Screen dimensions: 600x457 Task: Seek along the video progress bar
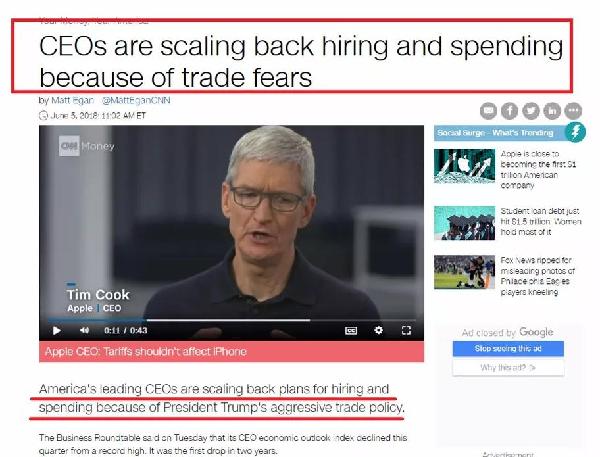(x=232, y=320)
